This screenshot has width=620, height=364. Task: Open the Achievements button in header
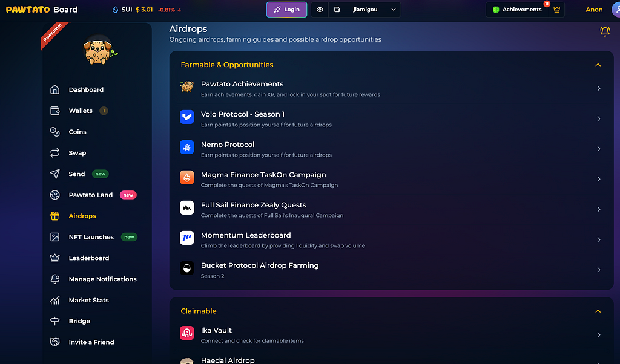pos(517,10)
